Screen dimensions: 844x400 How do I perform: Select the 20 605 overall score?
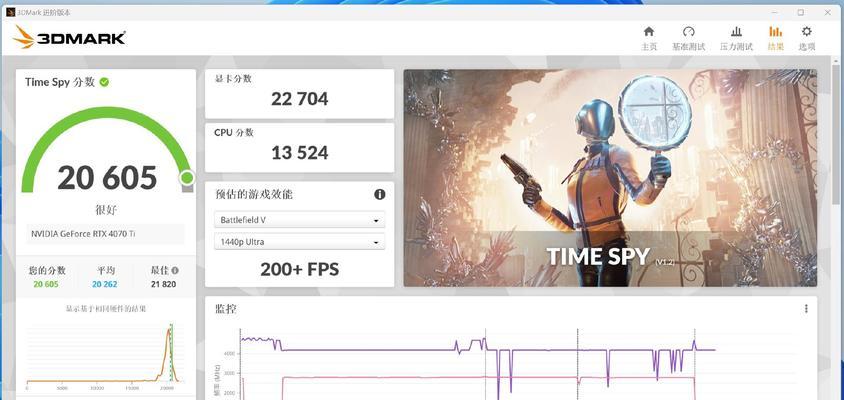[x=107, y=178]
